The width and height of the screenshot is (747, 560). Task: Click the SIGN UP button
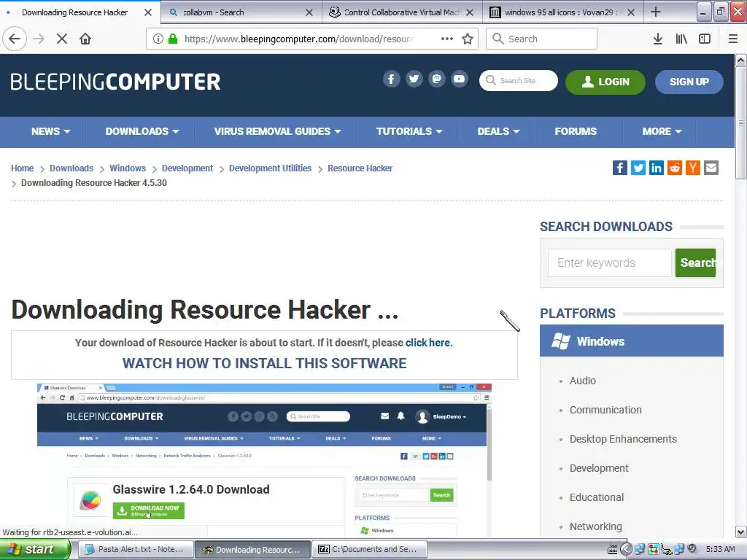click(x=689, y=82)
